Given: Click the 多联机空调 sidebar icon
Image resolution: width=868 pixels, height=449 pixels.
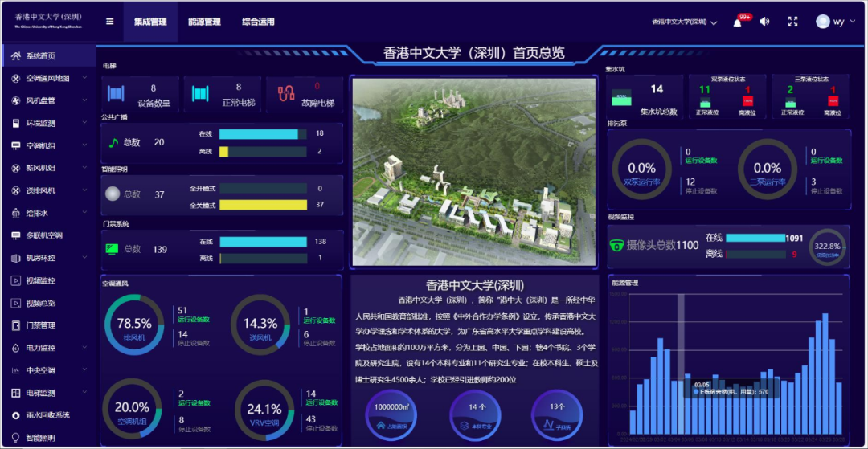Looking at the screenshot, I should (x=16, y=235).
